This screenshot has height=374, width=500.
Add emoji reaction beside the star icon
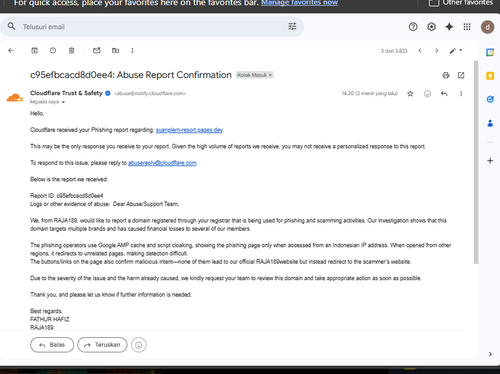tap(427, 94)
